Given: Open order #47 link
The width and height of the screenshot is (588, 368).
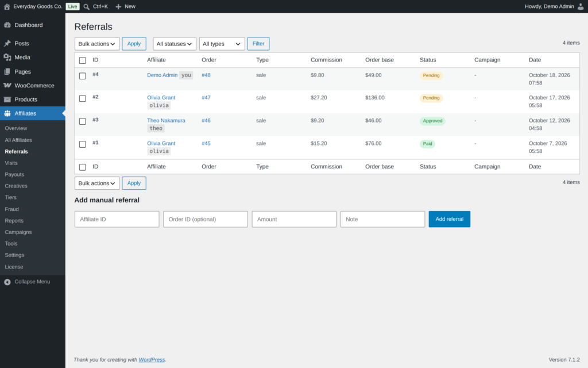Looking at the screenshot, I should (x=206, y=98).
